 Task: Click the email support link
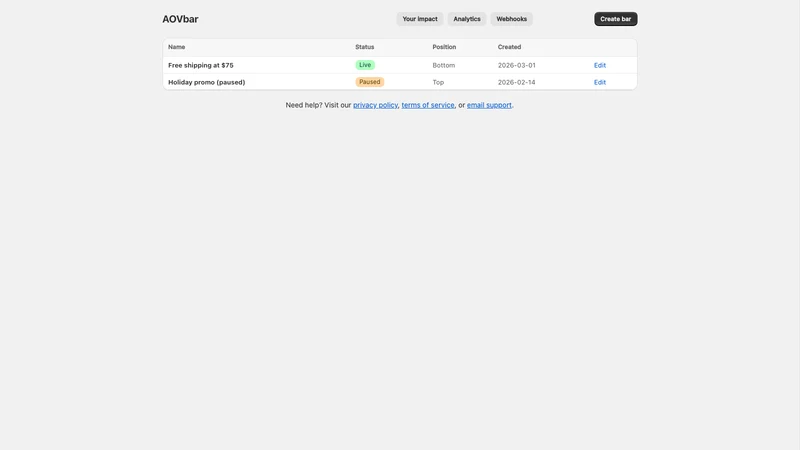point(489,105)
